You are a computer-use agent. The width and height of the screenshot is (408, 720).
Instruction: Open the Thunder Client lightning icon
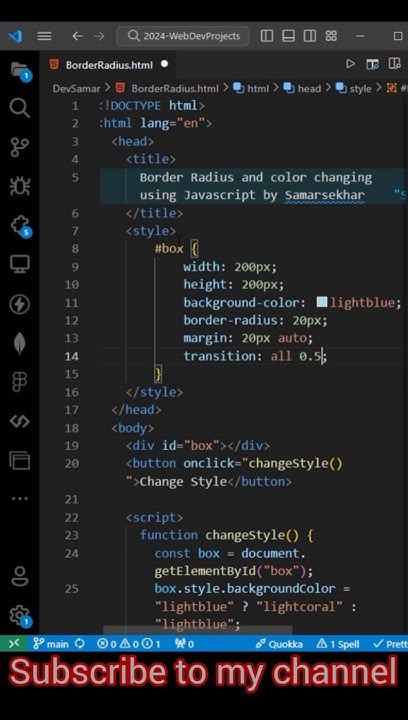pos(20,304)
